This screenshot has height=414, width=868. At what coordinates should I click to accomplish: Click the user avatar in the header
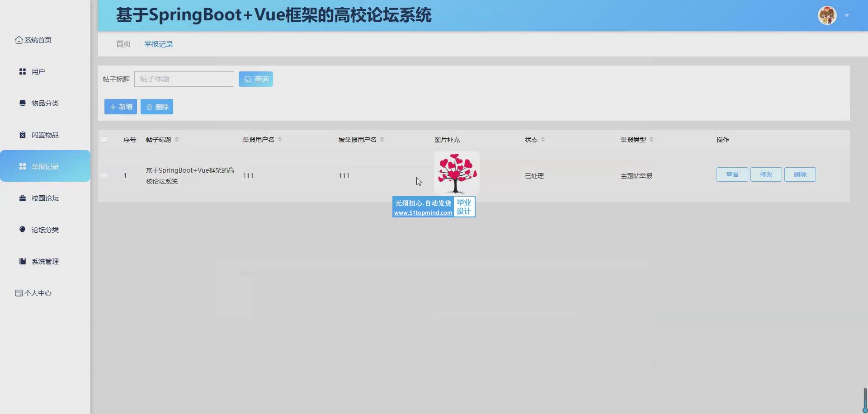tap(827, 15)
